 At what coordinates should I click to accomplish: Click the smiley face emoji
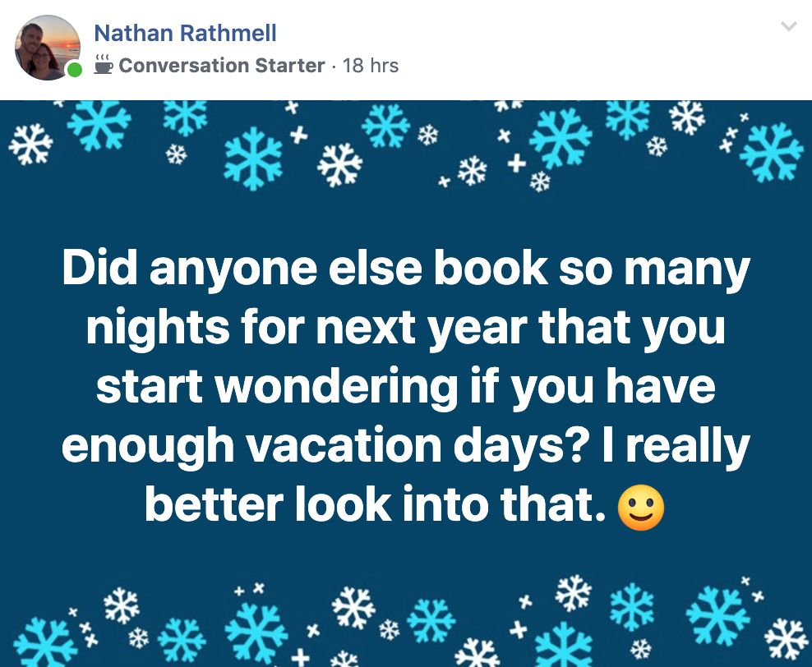[x=640, y=508]
